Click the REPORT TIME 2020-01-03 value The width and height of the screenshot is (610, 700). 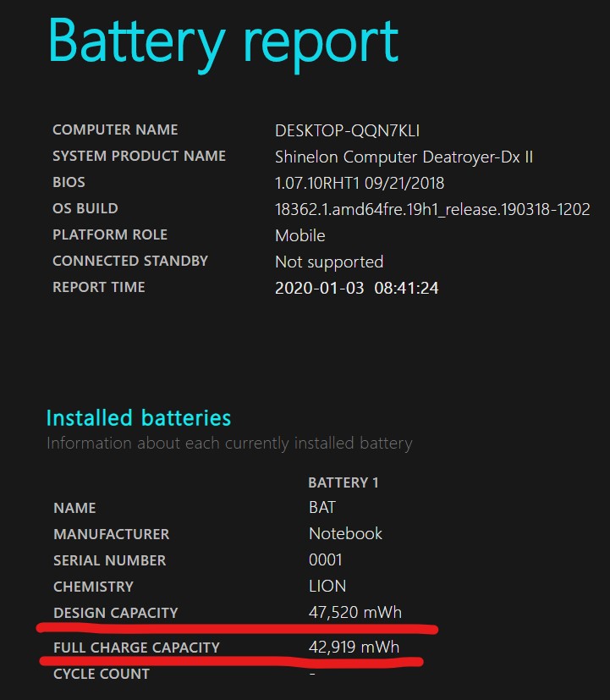pos(356,288)
